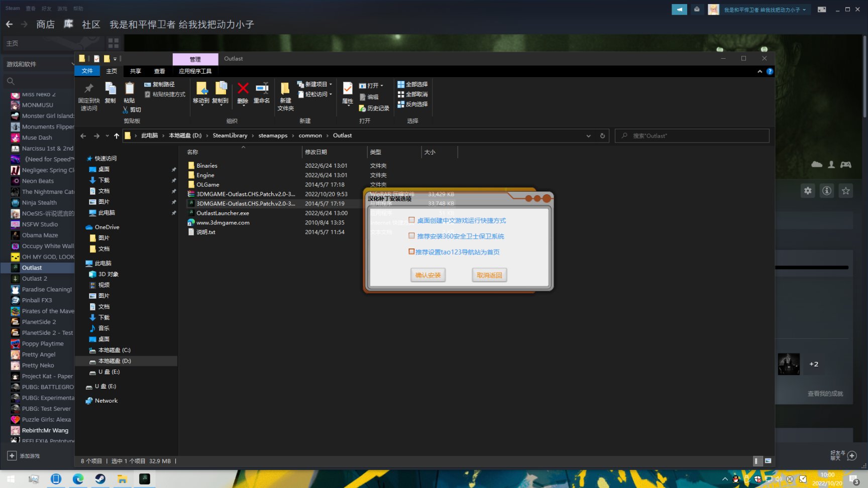Open the address bar history dropdown
The height and width of the screenshot is (488, 868).
(589, 136)
